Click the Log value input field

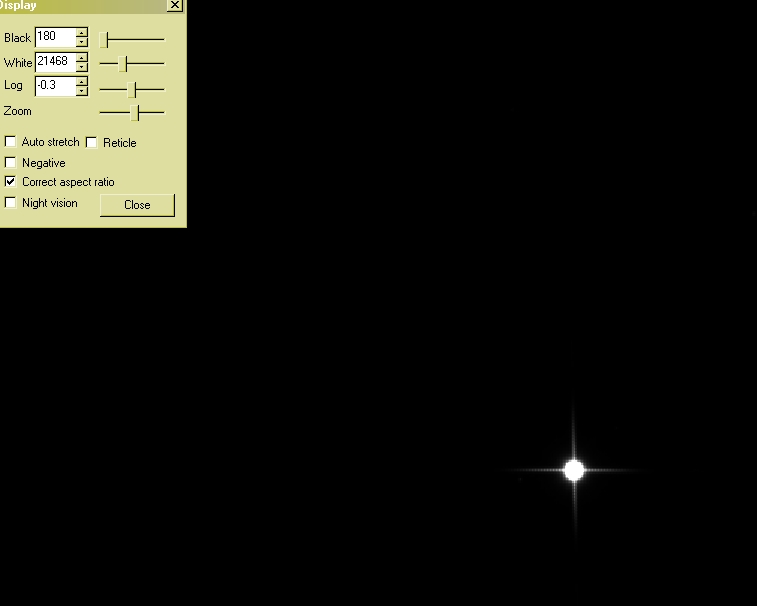56,86
